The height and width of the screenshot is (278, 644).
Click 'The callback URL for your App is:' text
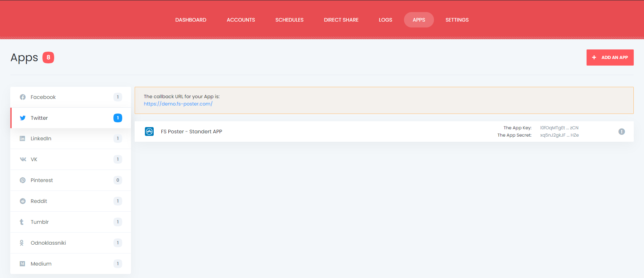(181, 97)
